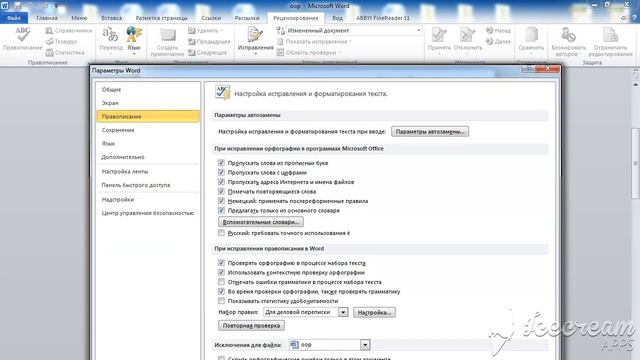Click the Настройка grammar settings button
Image resolution: width=640 pixels, height=360 pixels.
pos(374,313)
